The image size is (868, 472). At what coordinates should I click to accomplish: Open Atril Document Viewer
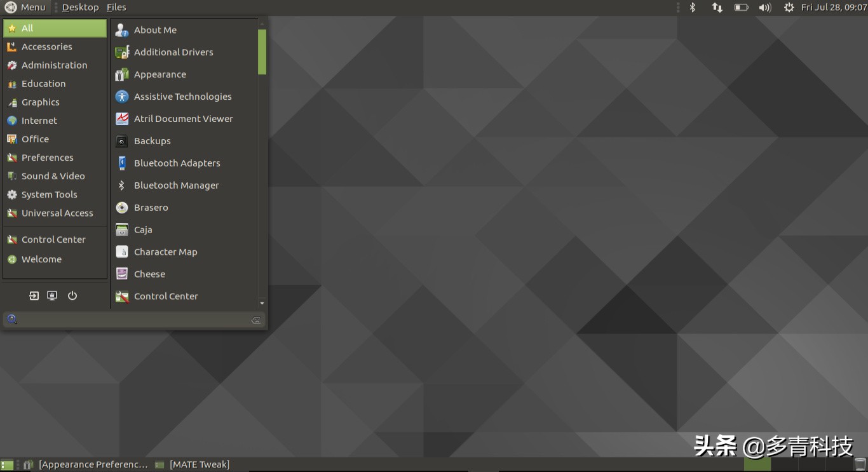(184, 119)
